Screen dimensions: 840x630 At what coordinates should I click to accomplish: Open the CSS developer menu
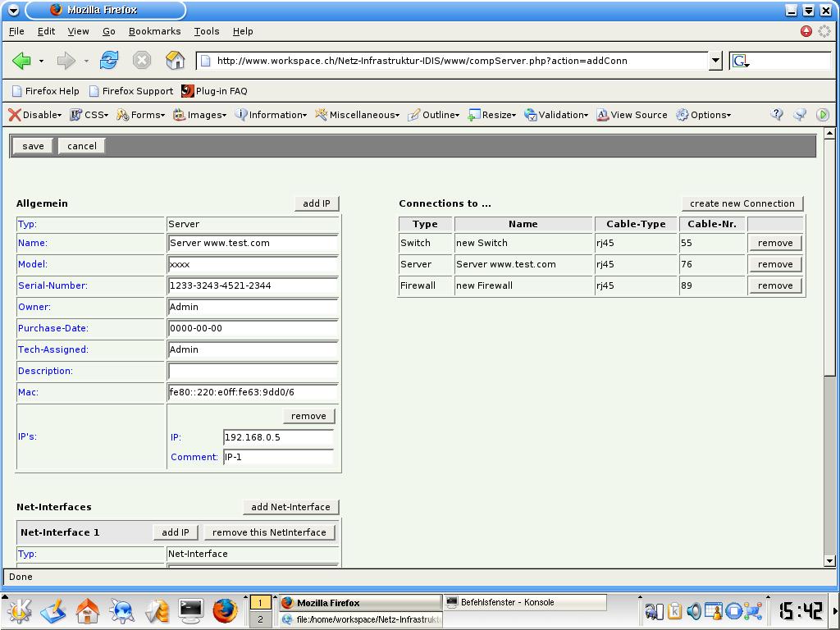click(x=89, y=115)
